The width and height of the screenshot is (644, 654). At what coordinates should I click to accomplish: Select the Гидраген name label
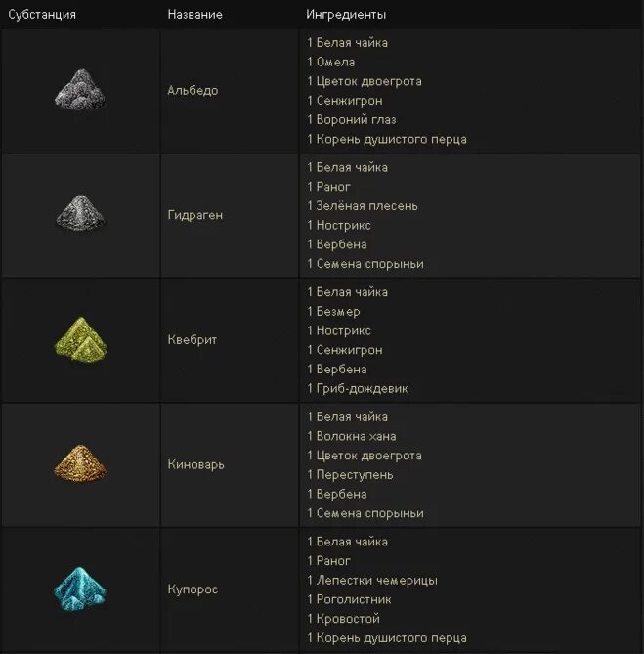[x=194, y=215]
